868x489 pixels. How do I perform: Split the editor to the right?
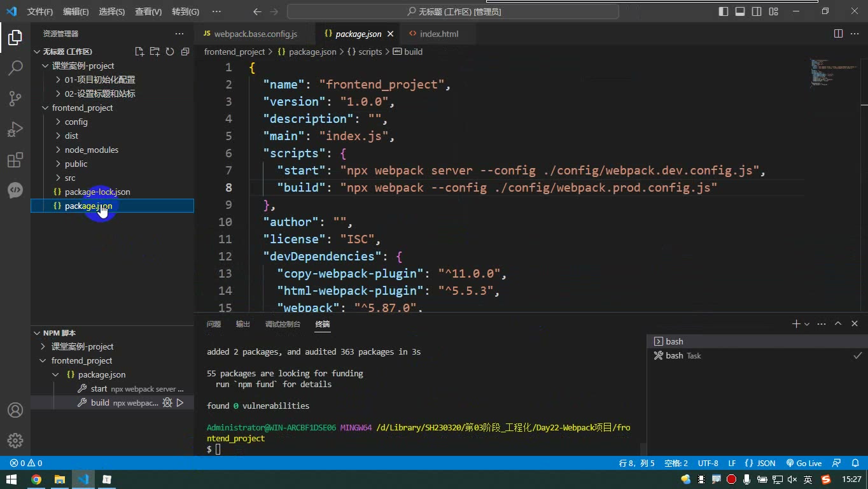tap(839, 34)
